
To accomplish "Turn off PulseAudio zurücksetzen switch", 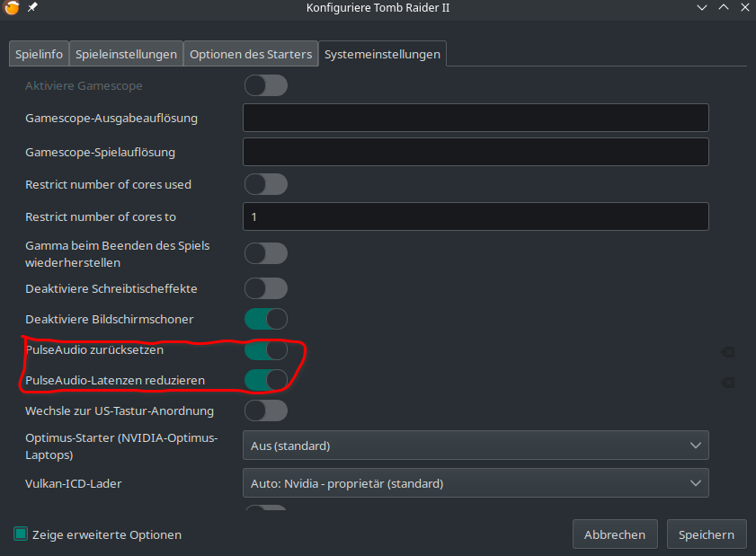I will tap(266, 349).
